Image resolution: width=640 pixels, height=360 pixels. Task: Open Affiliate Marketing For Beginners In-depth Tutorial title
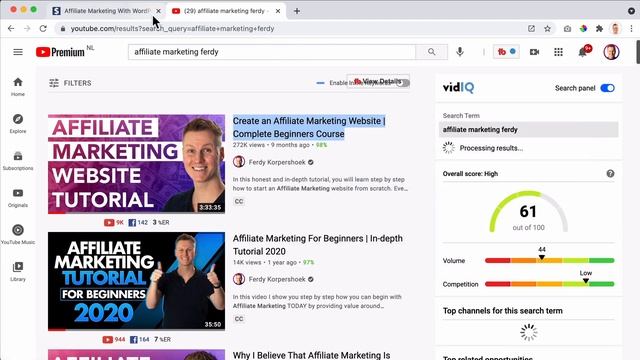pos(318,245)
